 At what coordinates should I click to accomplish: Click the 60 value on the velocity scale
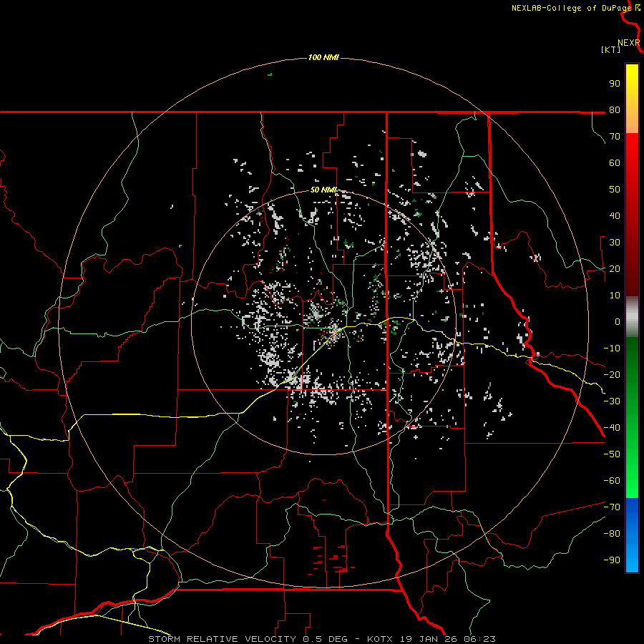[x=615, y=162]
